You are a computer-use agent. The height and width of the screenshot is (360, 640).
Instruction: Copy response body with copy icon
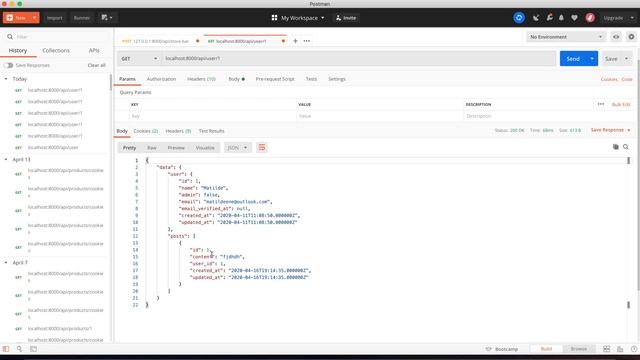point(616,147)
